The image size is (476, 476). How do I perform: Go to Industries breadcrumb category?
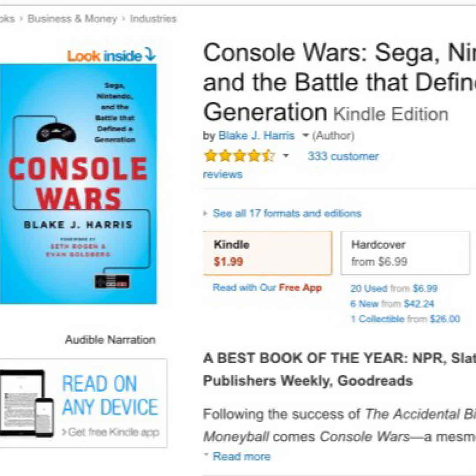point(153,19)
